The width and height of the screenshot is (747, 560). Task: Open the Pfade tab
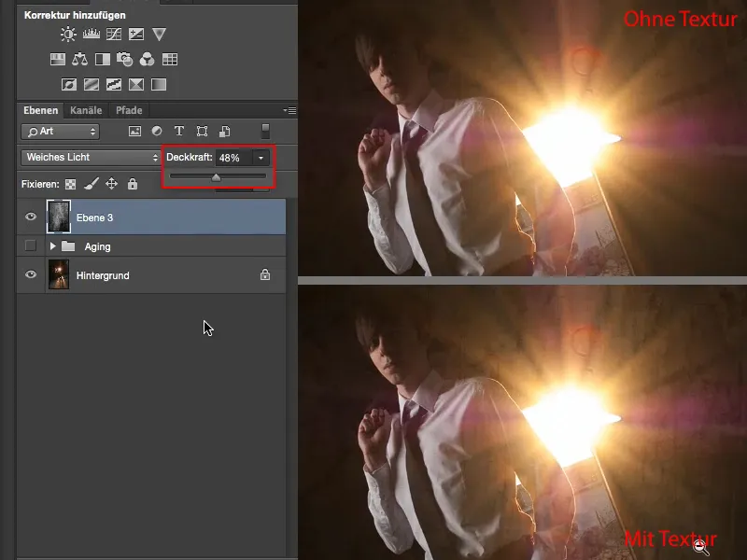[x=130, y=110]
